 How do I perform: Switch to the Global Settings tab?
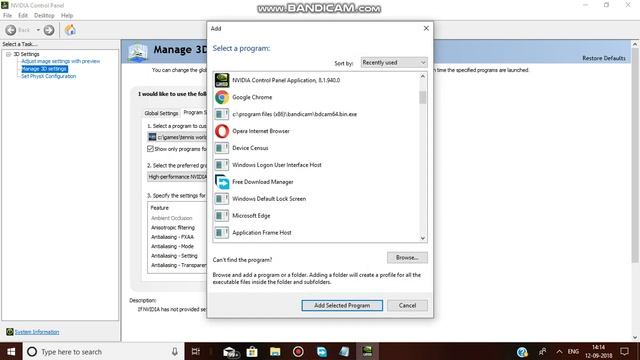pyautogui.click(x=161, y=113)
